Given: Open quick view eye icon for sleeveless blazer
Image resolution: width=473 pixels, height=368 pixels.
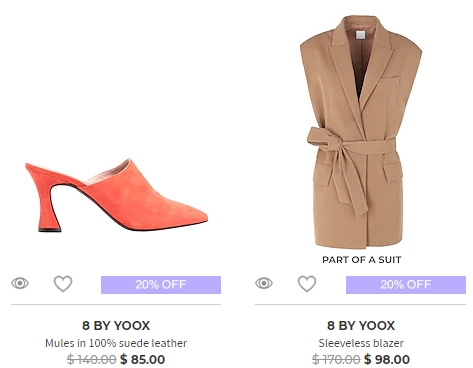Looking at the screenshot, I should pyautogui.click(x=264, y=283).
